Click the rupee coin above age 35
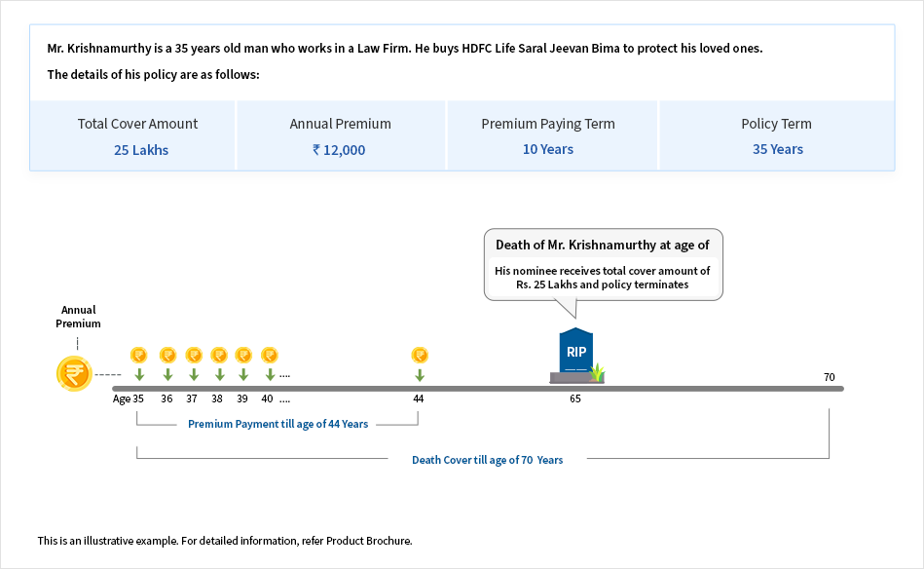924x569 pixels. point(139,355)
